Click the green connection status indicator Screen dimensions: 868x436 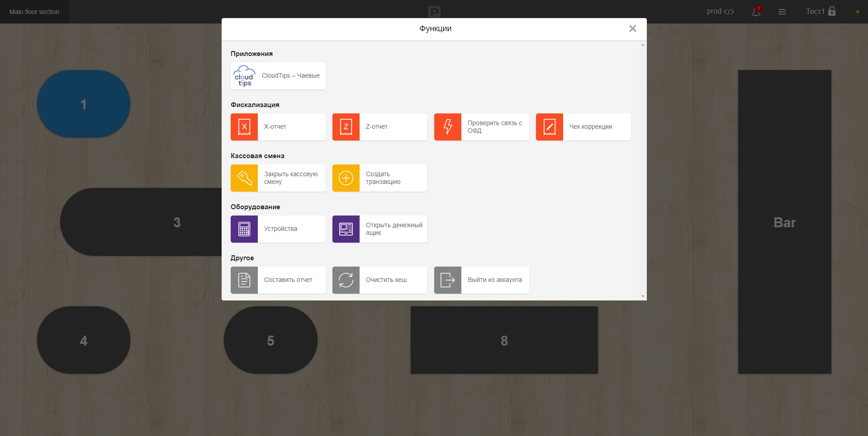click(x=857, y=12)
